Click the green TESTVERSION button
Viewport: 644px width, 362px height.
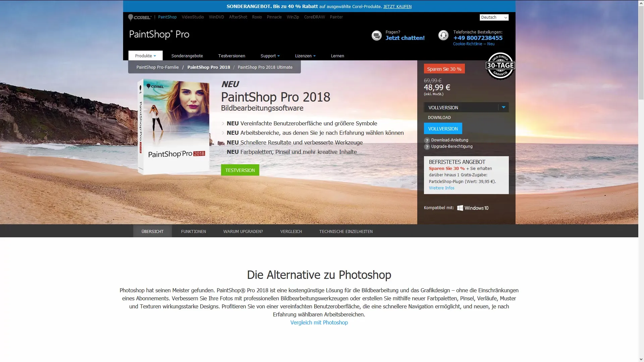(x=240, y=170)
